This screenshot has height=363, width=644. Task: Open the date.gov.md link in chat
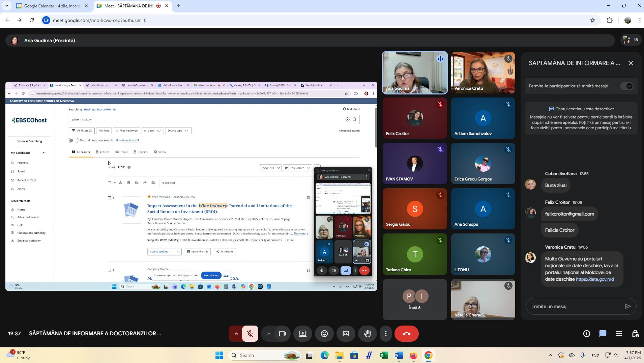594,279
